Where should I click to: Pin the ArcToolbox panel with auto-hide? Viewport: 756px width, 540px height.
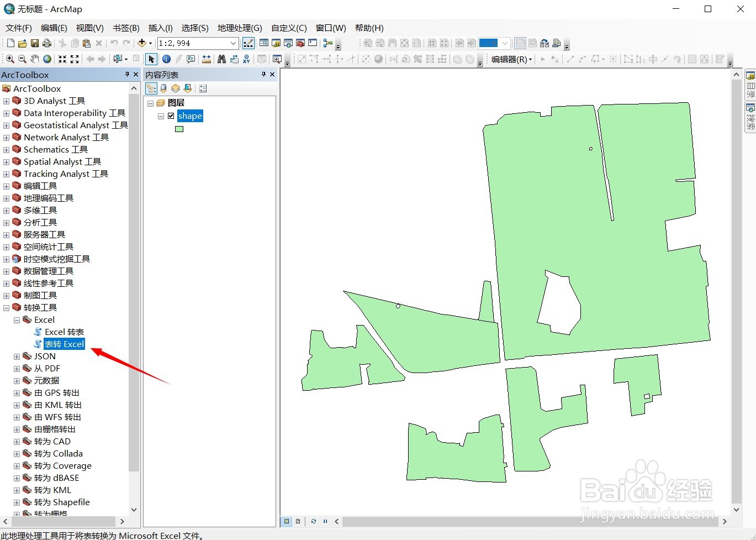[127, 75]
